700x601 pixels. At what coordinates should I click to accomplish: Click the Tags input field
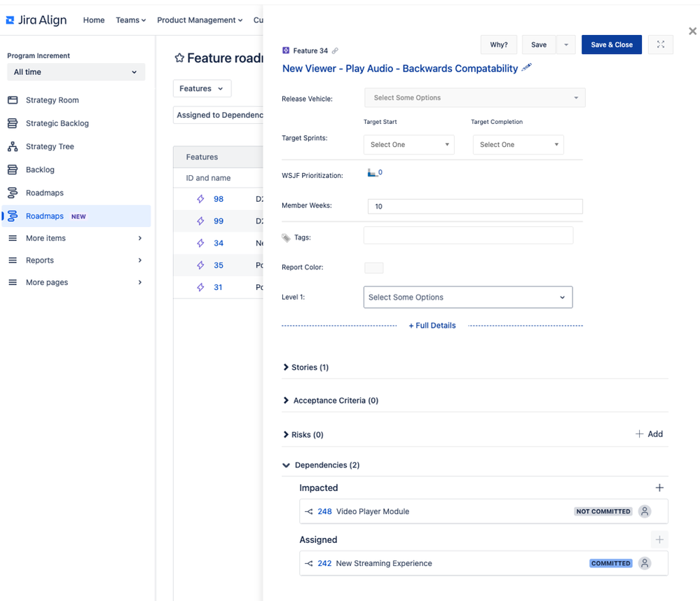pyautogui.click(x=468, y=235)
